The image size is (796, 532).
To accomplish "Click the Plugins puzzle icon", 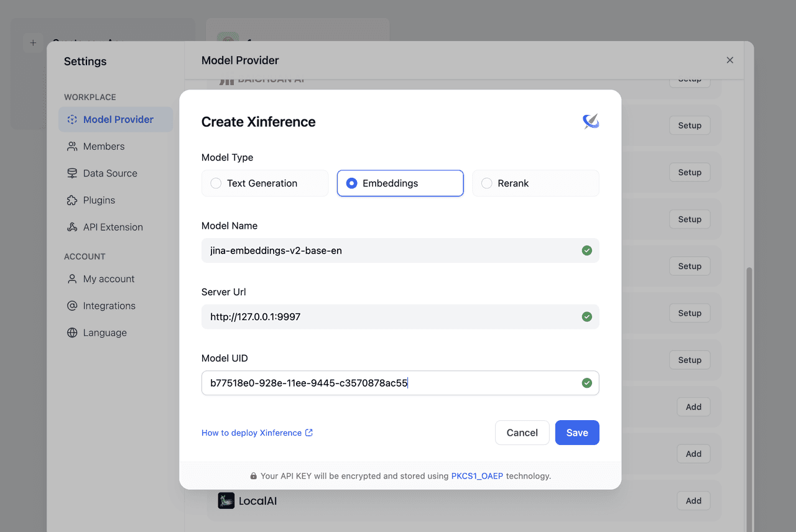I will coord(72,200).
